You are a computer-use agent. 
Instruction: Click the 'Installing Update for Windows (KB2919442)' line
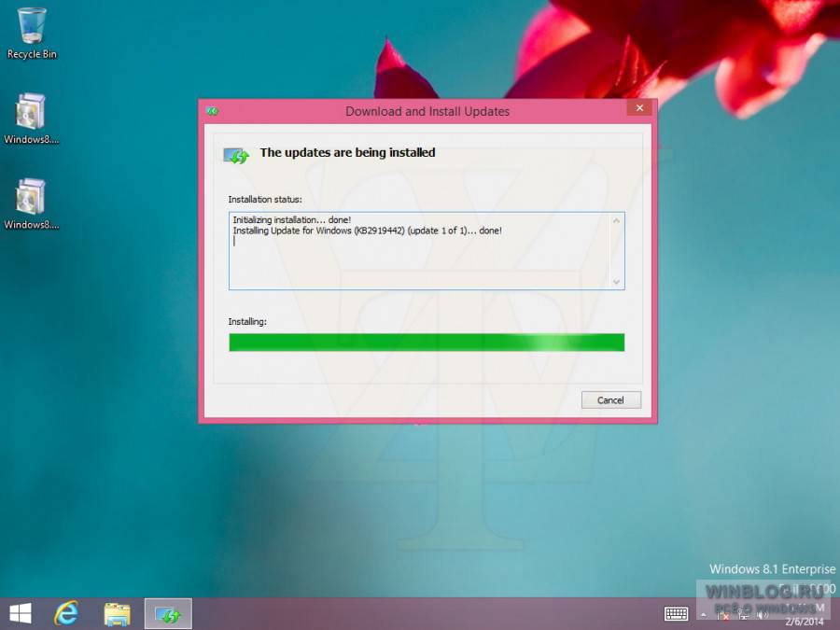click(x=368, y=231)
